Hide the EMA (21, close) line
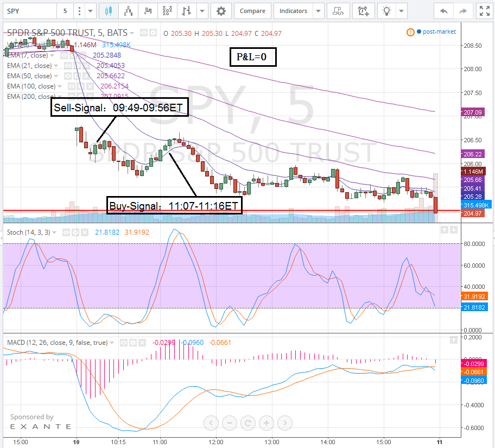This screenshot has width=495, height=448. point(67,66)
